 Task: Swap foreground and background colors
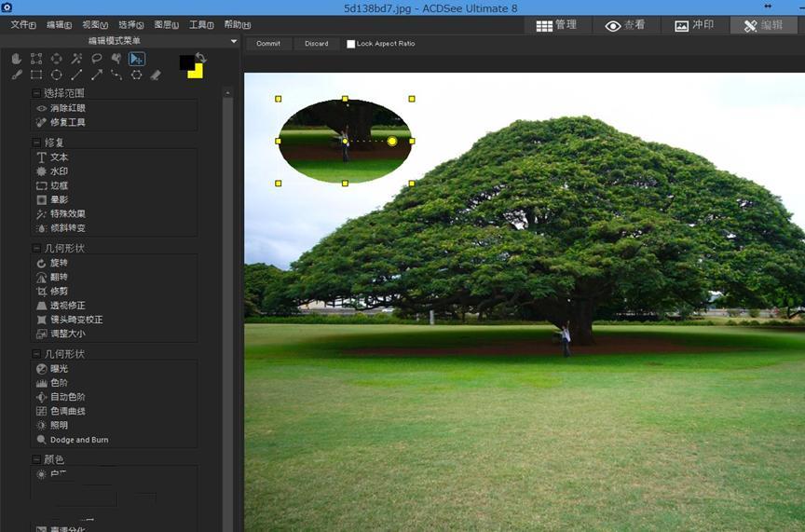(200, 58)
